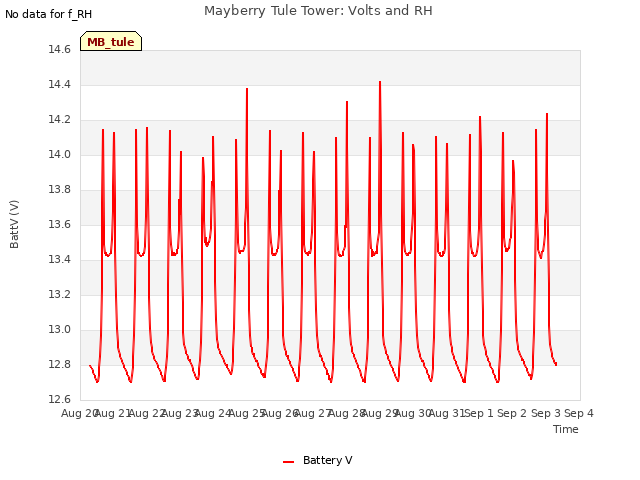The height and width of the screenshot is (480, 640).
Task: Click the 14.2 y-axis tick label
Action: [x=60, y=120]
